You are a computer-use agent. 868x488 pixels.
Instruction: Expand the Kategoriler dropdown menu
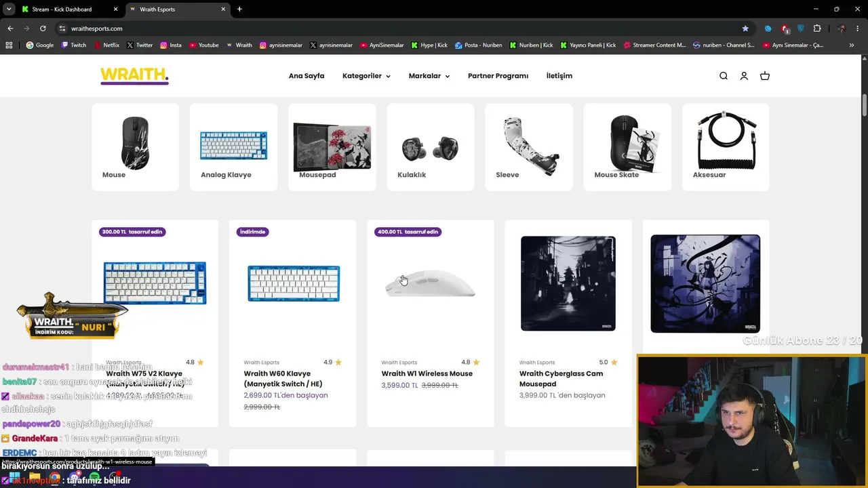click(366, 76)
